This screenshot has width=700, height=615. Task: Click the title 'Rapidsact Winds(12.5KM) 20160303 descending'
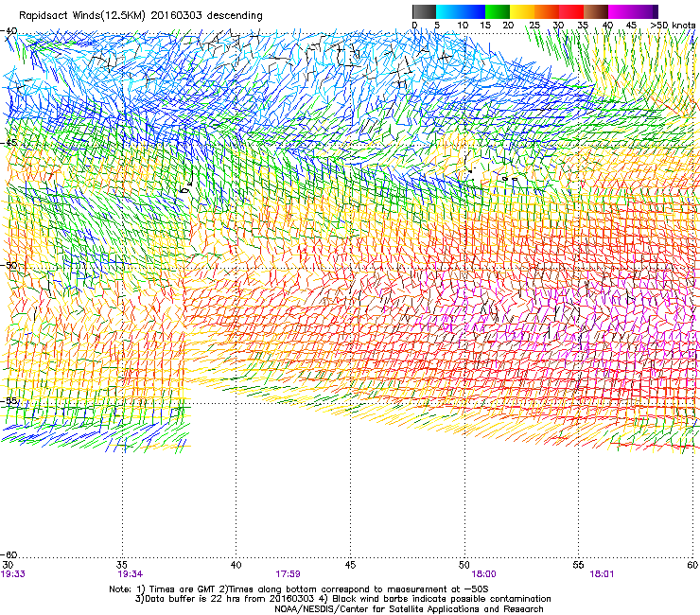click(x=141, y=16)
